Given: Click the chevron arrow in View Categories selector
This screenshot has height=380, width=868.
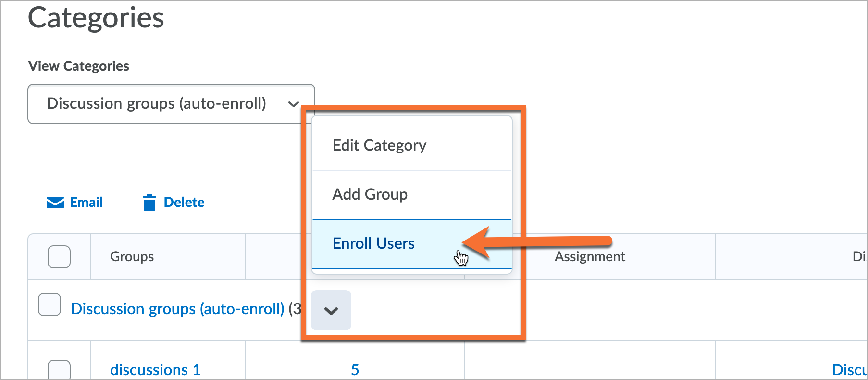Looking at the screenshot, I should [293, 104].
